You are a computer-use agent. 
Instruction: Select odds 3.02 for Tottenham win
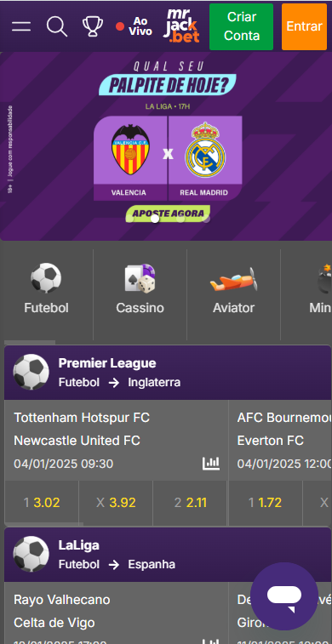tap(42, 503)
